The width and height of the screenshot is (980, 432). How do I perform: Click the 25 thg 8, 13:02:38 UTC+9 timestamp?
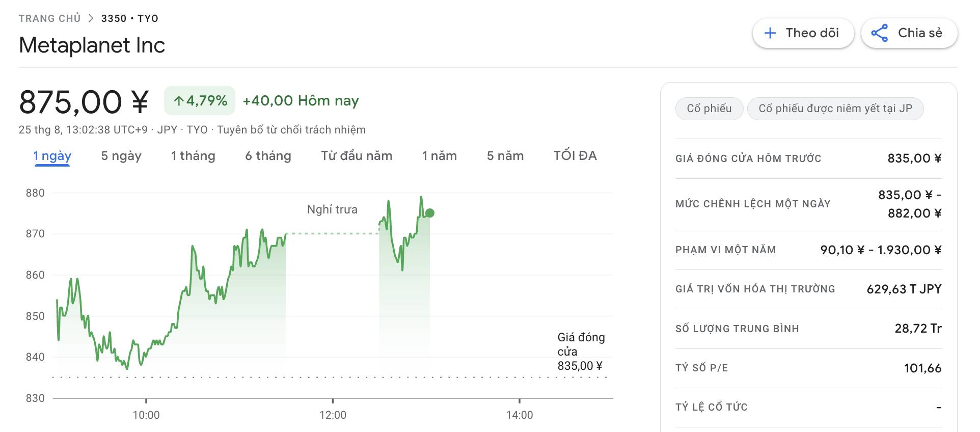click(83, 130)
